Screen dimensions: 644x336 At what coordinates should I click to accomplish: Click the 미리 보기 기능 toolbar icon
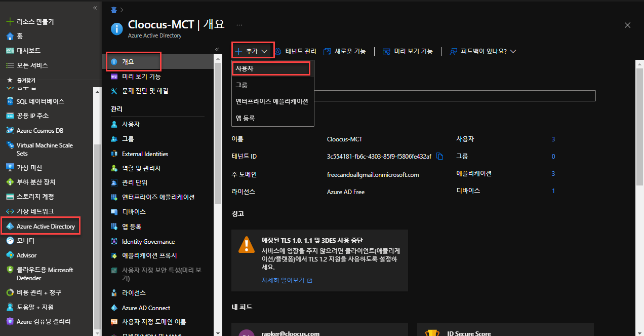tap(386, 51)
